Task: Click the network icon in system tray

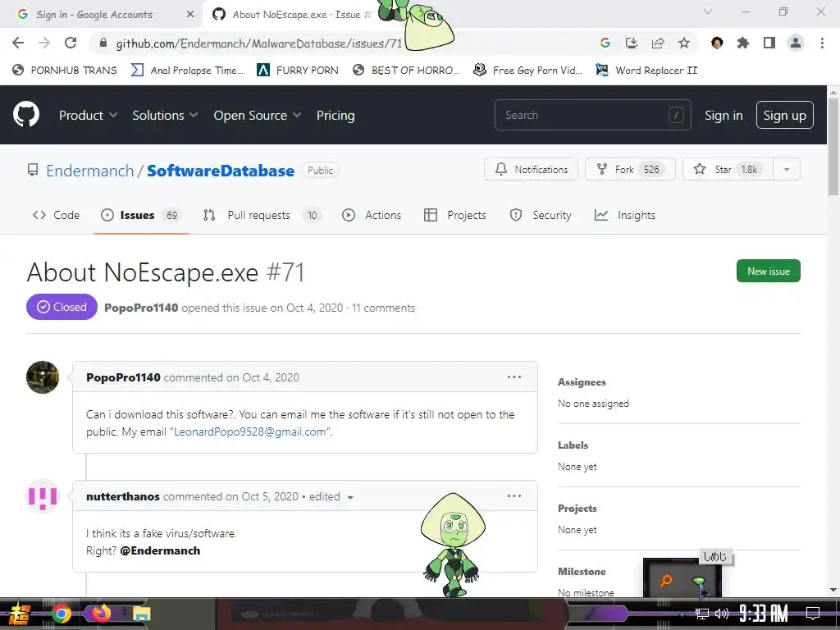Action: (x=702, y=614)
